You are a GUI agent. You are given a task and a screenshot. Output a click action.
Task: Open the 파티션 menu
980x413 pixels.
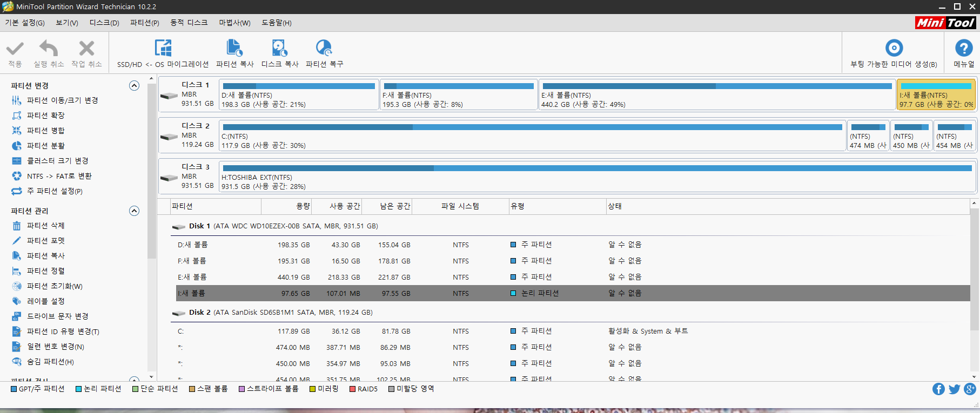click(x=145, y=23)
